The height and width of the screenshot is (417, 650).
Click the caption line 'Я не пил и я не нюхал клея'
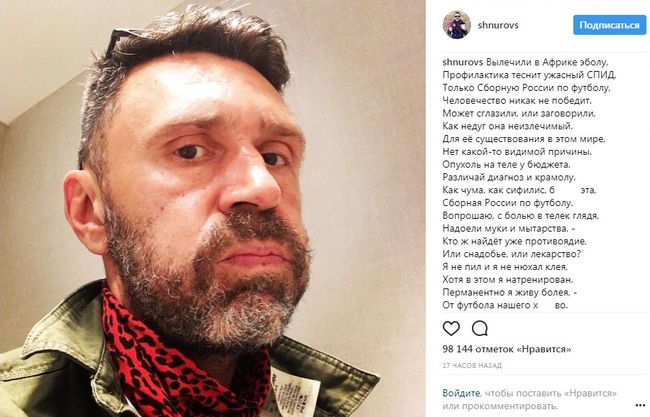coord(505,267)
